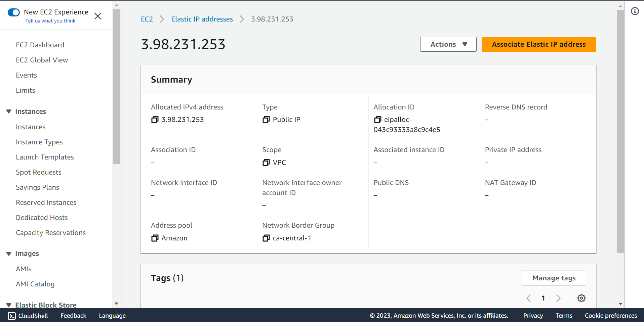Click the Tags (1) heading

click(x=167, y=278)
